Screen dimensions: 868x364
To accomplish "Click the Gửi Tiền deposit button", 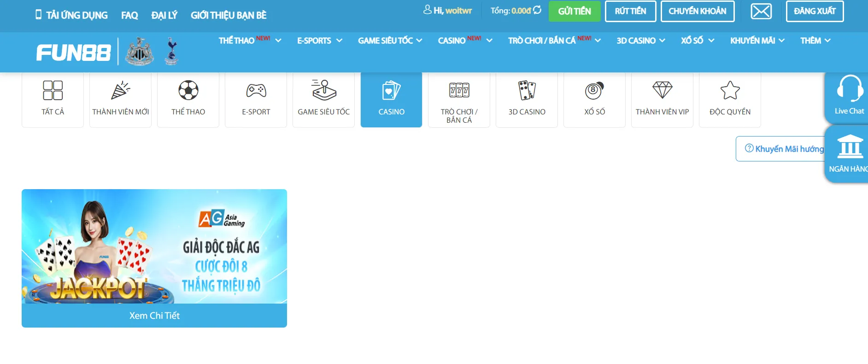I will pyautogui.click(x=575, y=11).
